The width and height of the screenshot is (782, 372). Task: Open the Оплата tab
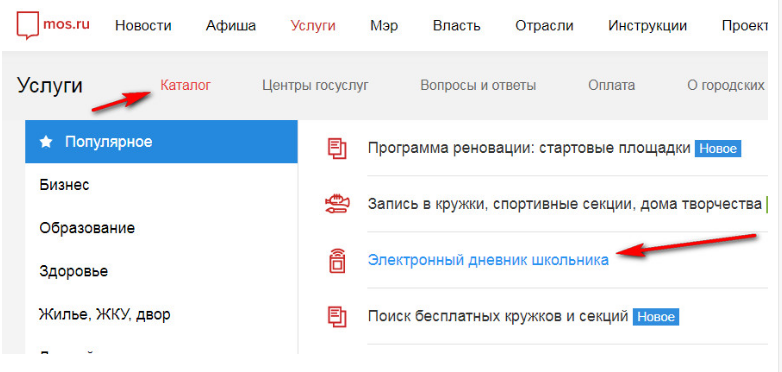(x=611, y=85)
